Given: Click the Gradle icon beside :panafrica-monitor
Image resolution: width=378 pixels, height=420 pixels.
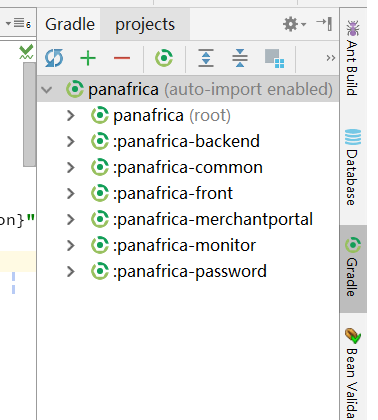Looking at the screenshot, I should [x=100, y=245].
